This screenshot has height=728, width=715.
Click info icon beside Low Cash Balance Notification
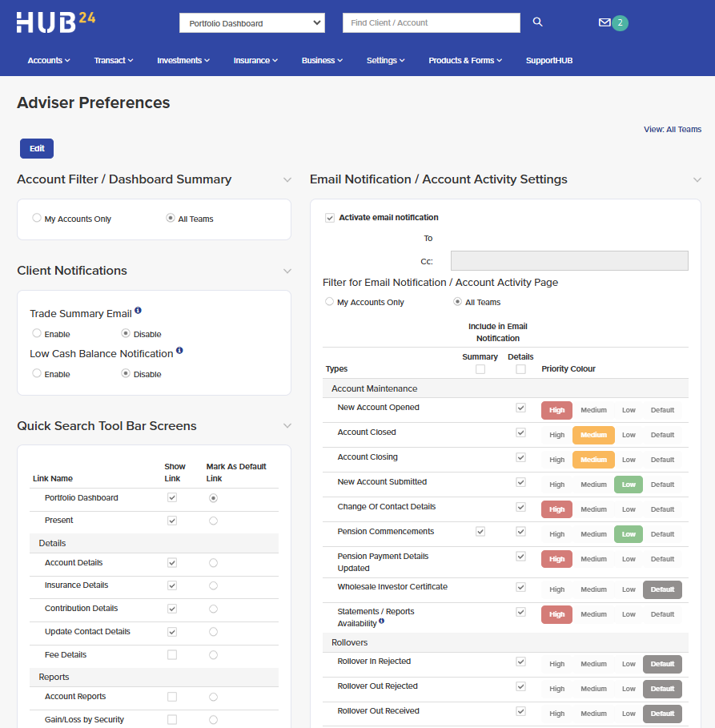(x=179, y=350)
